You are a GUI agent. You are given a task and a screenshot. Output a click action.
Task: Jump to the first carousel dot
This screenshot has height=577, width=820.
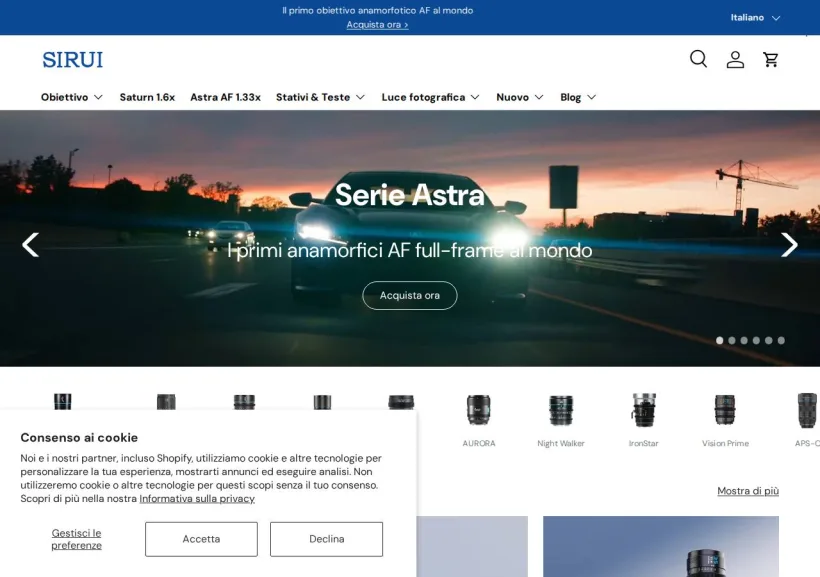[x=720, y=341]
